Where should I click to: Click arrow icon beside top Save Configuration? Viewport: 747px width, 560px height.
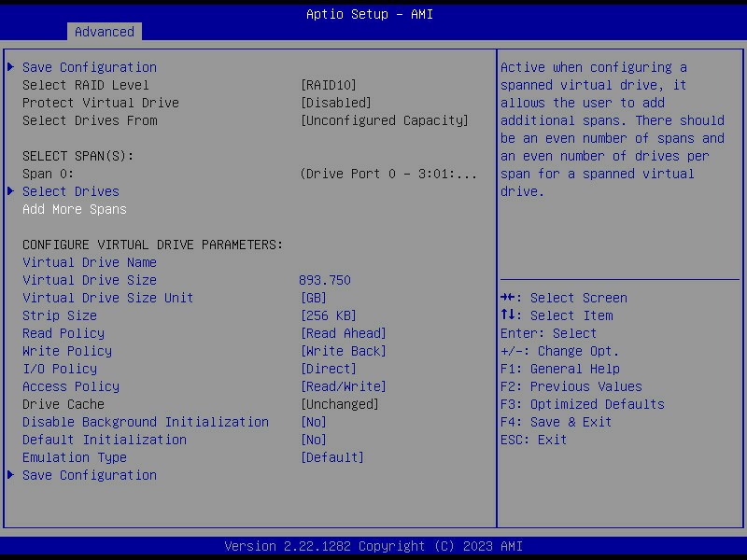[11, 66]
